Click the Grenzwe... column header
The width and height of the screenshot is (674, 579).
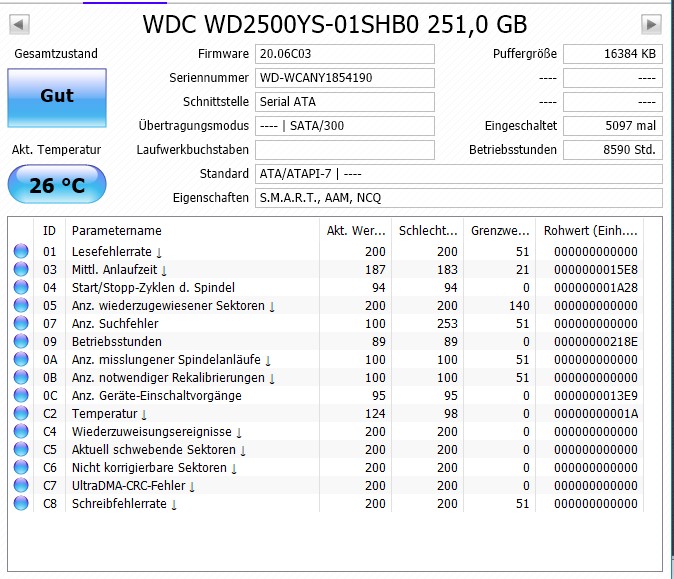(x=500, y=231)
